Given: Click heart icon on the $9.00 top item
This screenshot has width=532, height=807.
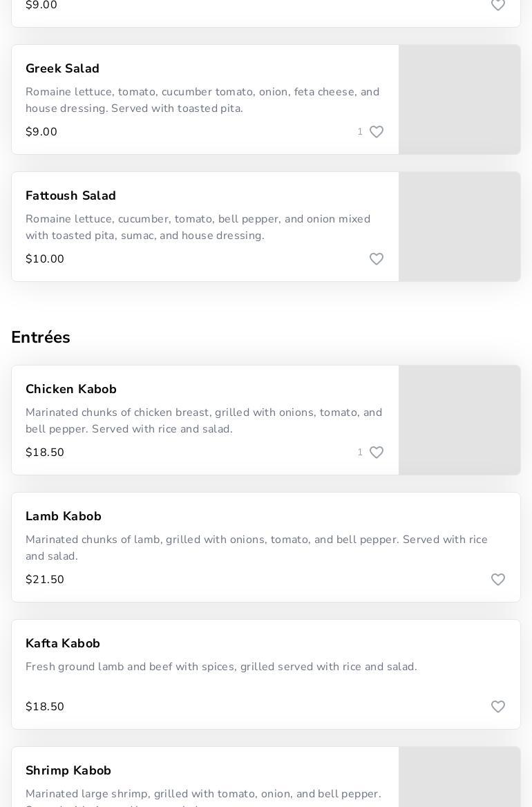Looking at the screenshot, I should pyautogui.click(x=498, y=6).
